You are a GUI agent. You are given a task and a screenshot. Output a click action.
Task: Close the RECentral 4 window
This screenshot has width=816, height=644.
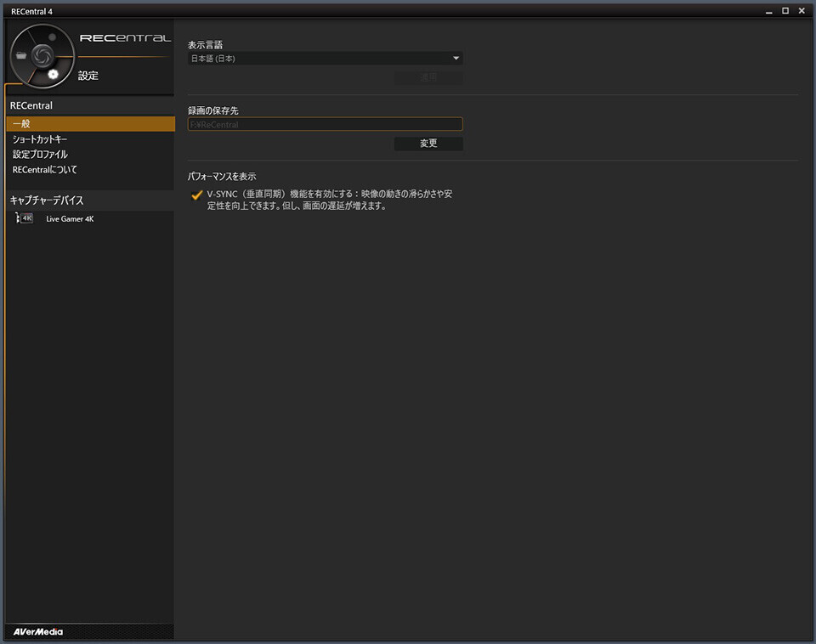tap(802, 11)
